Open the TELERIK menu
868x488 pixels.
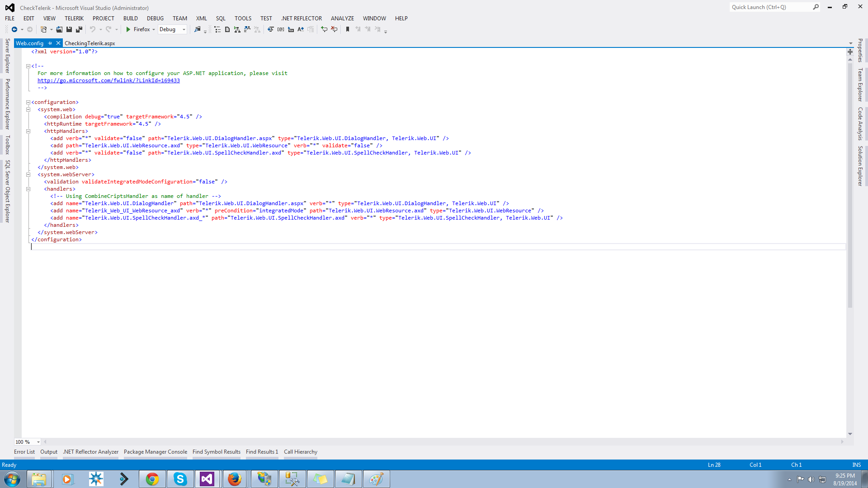click(74, 19)
